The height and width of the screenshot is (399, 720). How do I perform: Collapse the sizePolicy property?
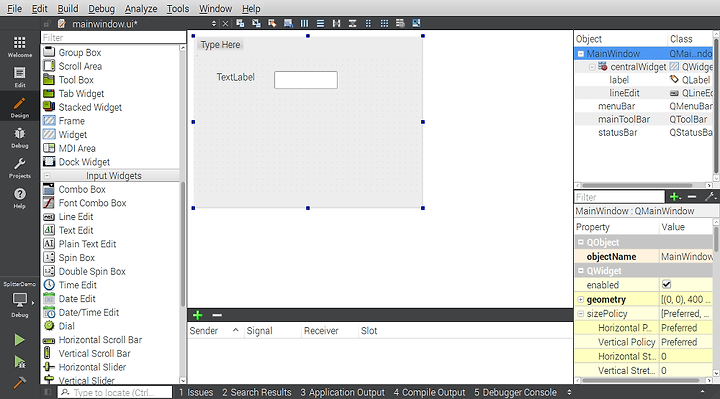point(581,314)
